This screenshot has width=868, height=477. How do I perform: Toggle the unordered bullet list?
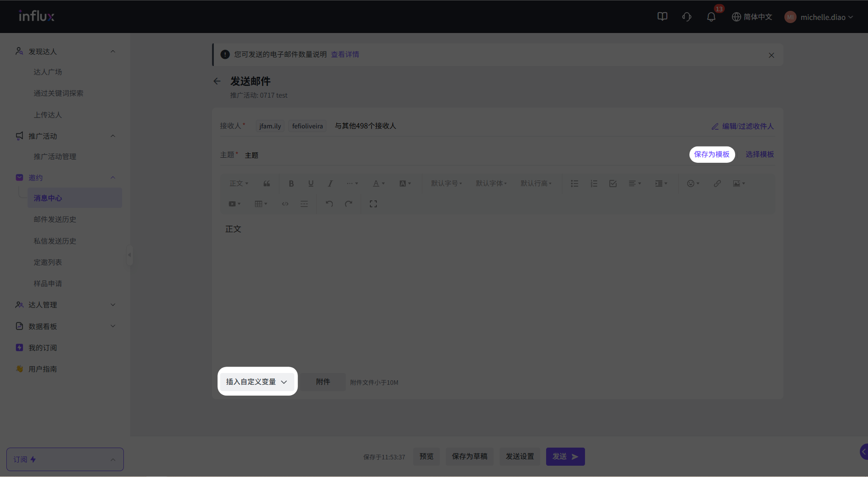tap(574, 184)
